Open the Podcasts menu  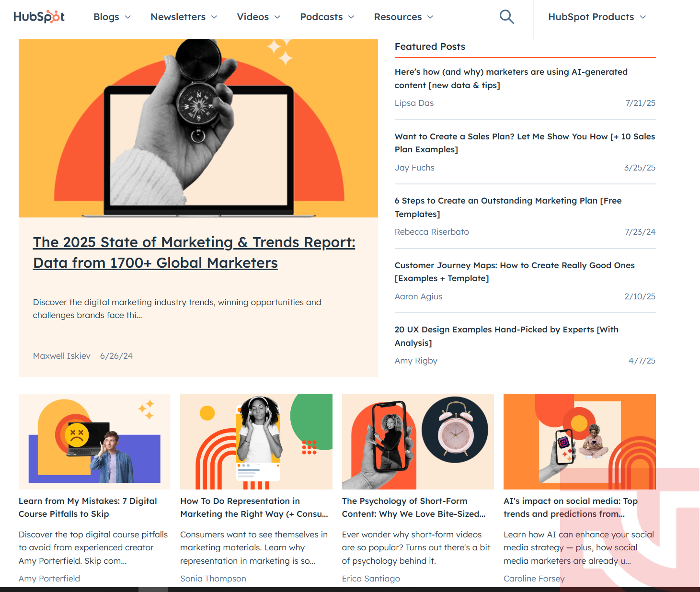[321, 17]
